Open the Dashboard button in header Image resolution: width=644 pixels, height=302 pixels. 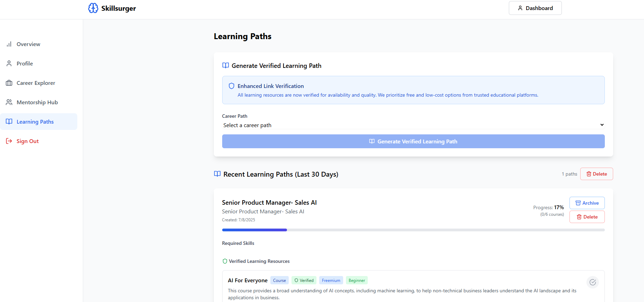point(535,8)
